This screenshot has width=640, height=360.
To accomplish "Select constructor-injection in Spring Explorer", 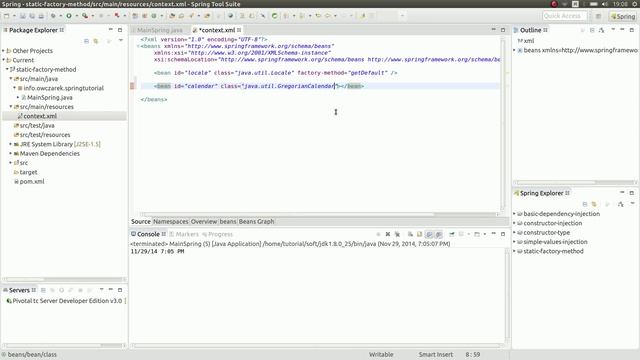I will pyautogui.click(x=553, y=223).
